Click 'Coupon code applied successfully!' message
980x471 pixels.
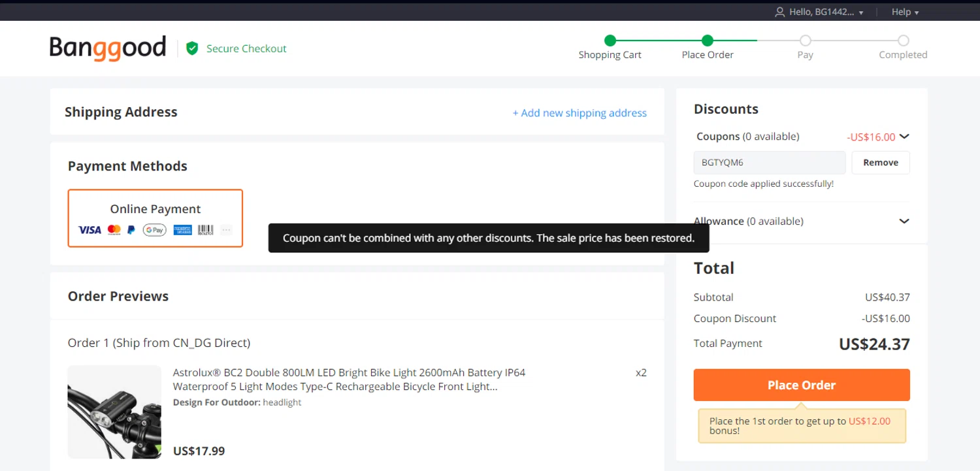[764, 184]
